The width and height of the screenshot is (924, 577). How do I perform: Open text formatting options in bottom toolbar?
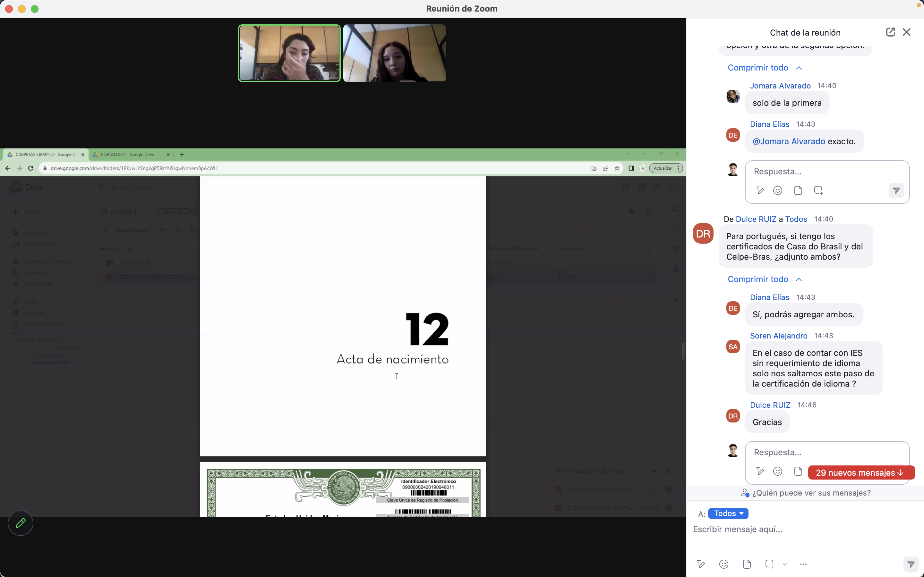[701, 564]
